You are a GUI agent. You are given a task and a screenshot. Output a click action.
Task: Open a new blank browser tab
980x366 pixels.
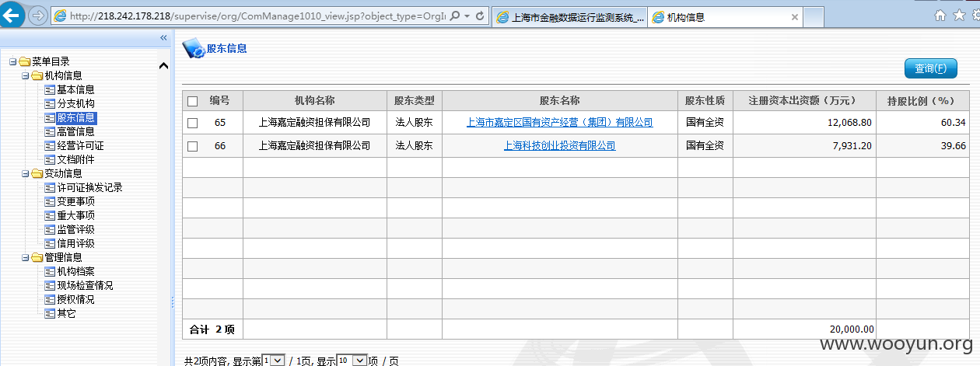[x=814, y=17]
